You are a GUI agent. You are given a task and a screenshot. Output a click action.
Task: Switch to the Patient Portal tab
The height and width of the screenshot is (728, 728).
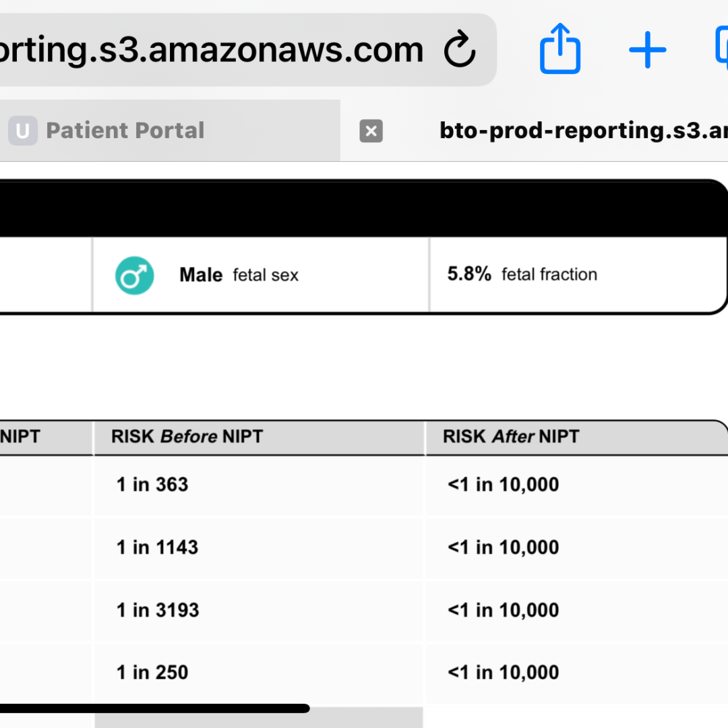[x=125, y=131]
